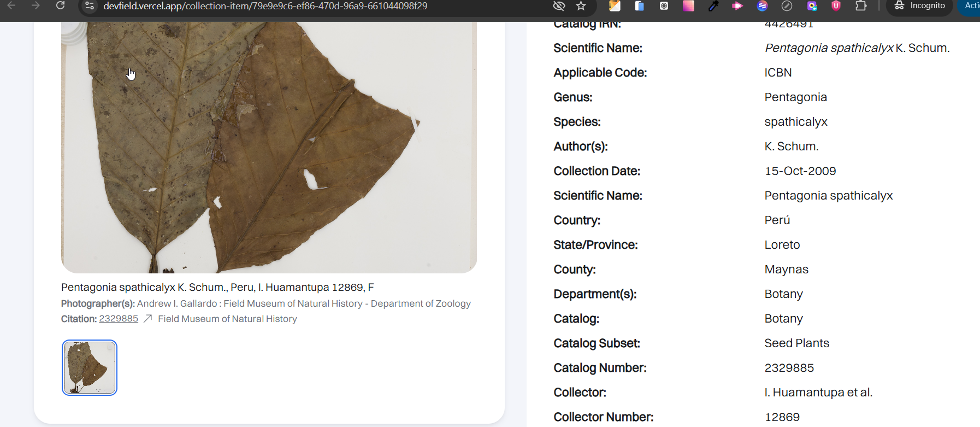Click the crossed-out eye tracking protection icon

click(558, 6)
